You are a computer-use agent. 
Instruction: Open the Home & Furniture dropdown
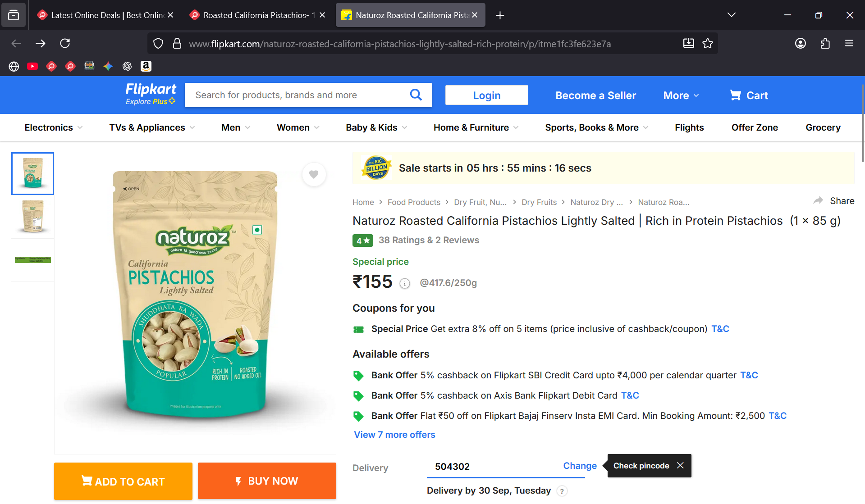(476, 127)
